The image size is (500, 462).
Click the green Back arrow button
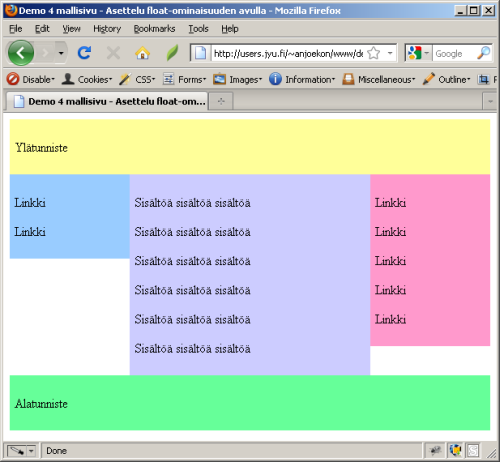coord(21,53)
